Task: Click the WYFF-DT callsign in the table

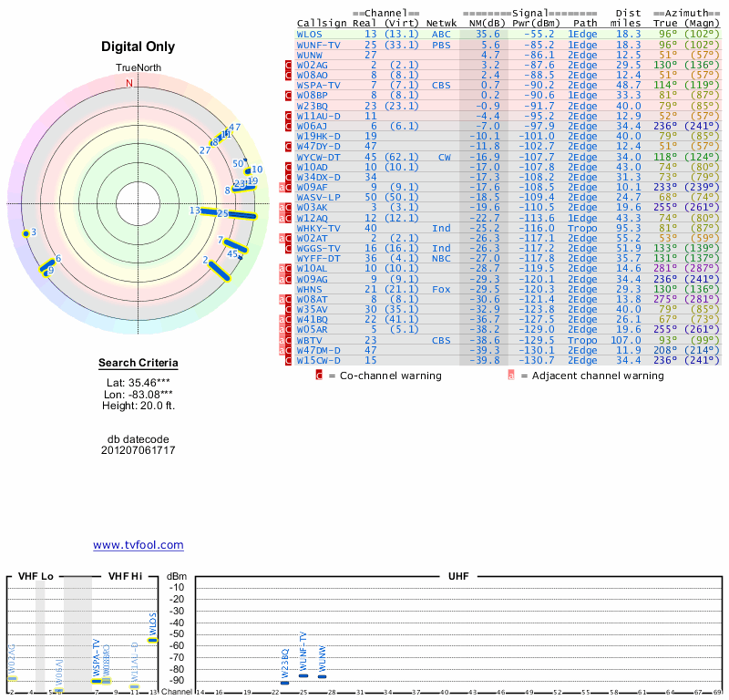Action: click(319, 260)
